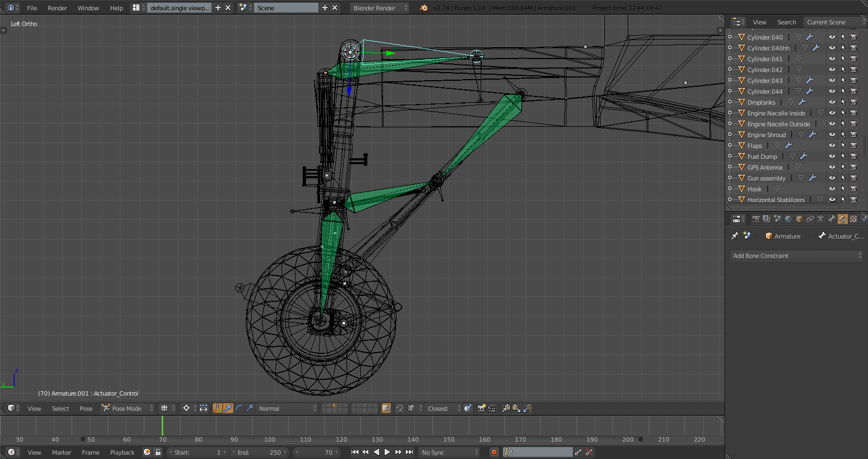
Task: Click the OpenGL render image camera icon
Action: (481, 408)
